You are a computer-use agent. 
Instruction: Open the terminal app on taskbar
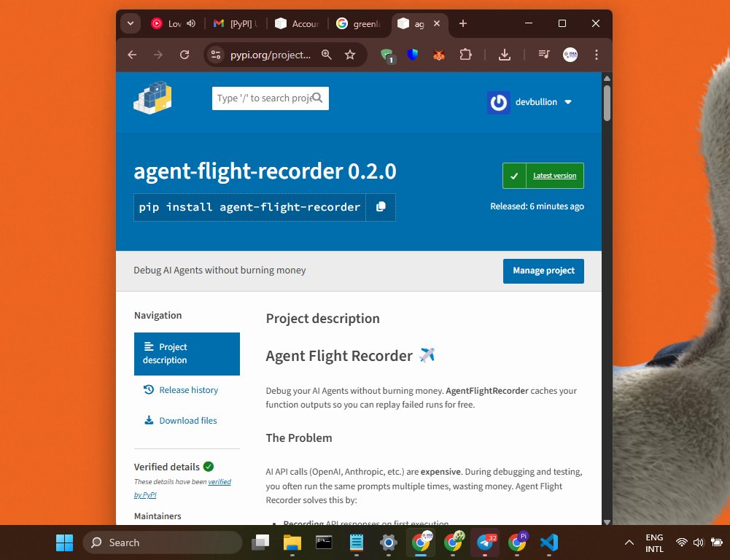point(324,542)
